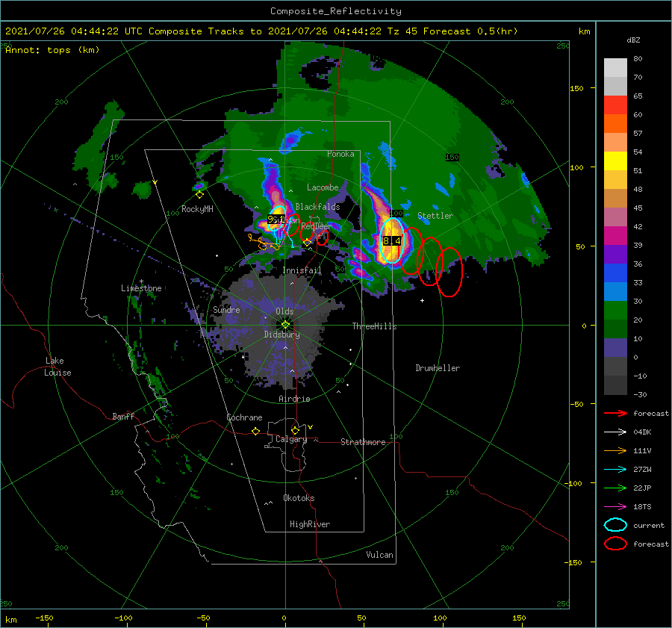The height and width of the screenshot is (628, 672).
Task: Click the orange swatch below 60 dBZ
Action: coord(615,124)
